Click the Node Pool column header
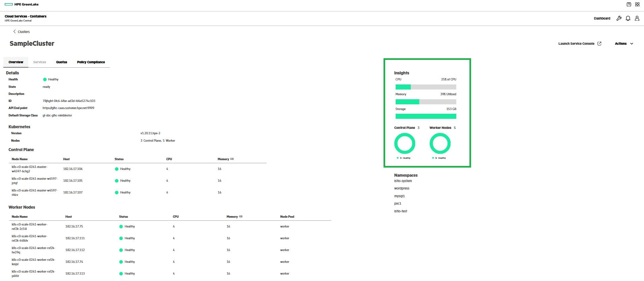644x281 pixels. 287,217
